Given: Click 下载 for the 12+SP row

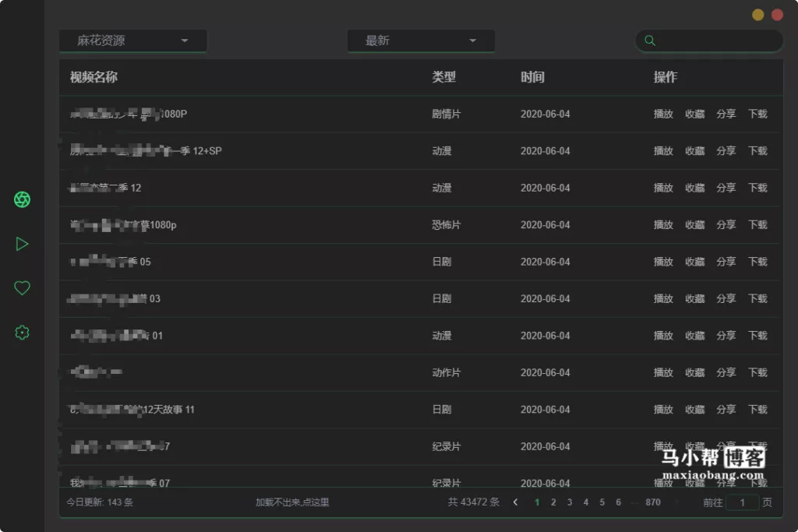Looking at the screenshot, I should pos(757,151).
